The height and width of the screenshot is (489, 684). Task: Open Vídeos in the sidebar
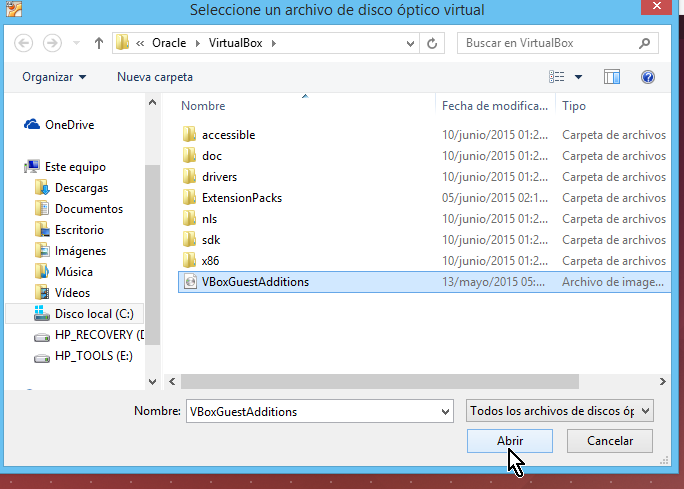(62, 293)
